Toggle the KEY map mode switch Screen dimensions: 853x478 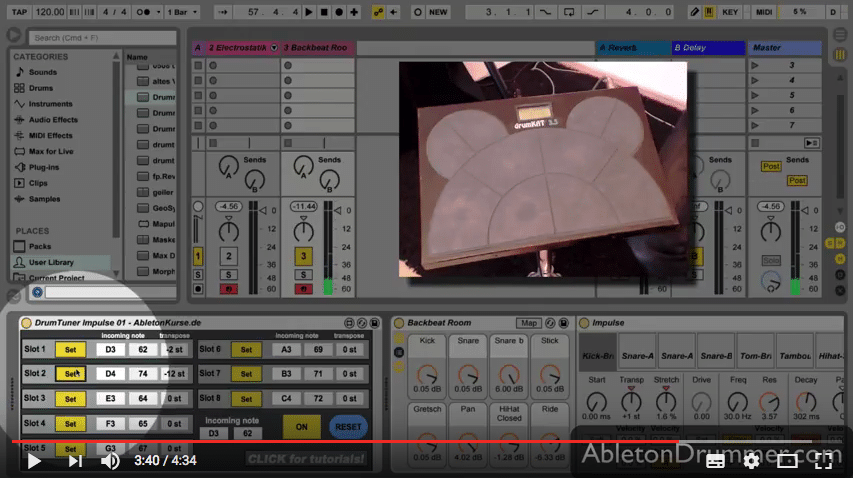(x=730, y=12)
